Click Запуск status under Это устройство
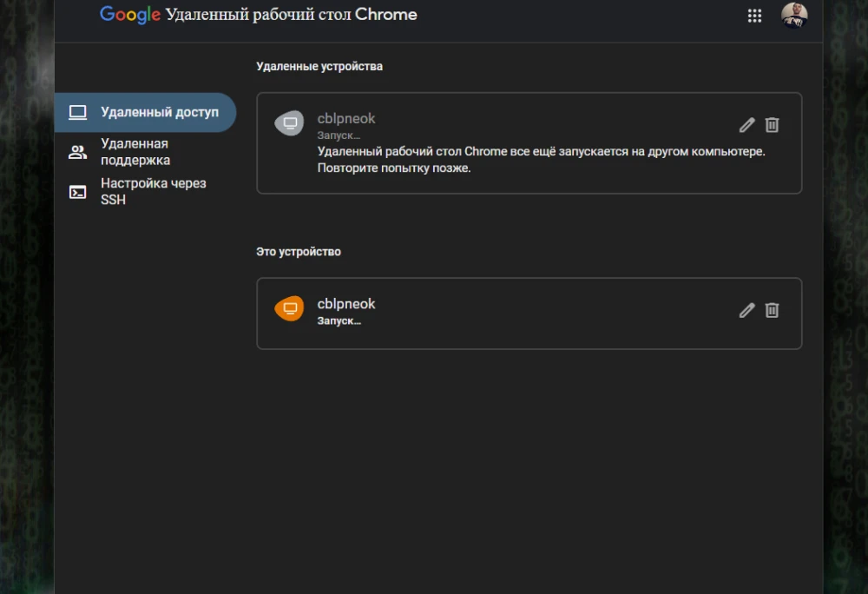Image resolution: width=868 pixels, height=594 pixels. [x=339, y=320]
